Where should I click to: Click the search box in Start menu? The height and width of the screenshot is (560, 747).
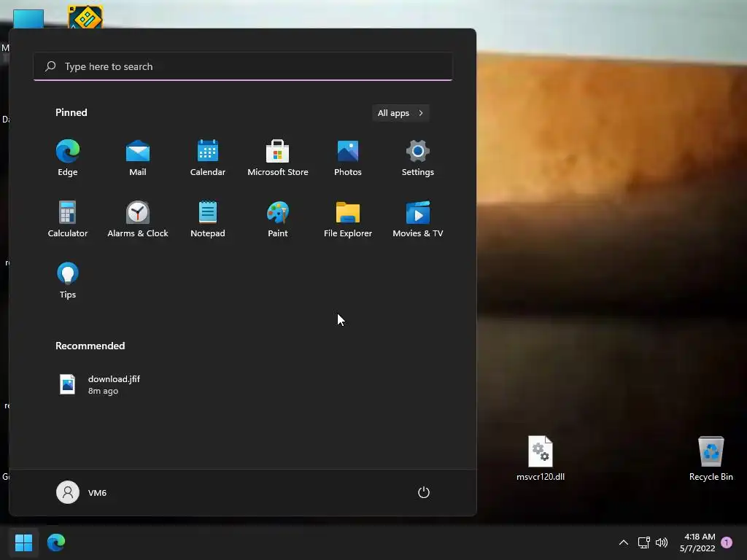coord(243,66)
